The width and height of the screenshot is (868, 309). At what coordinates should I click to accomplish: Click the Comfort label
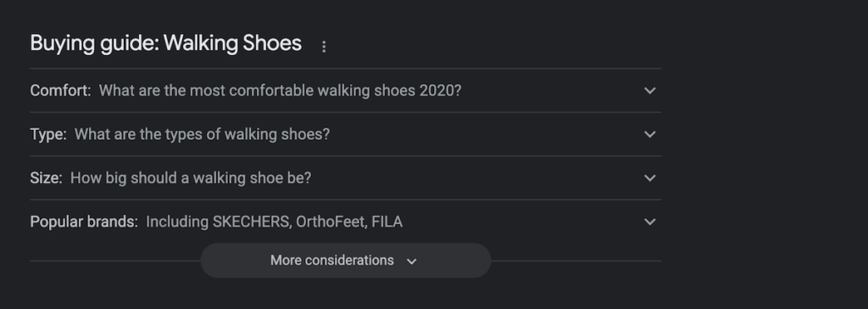pos(60,91)
